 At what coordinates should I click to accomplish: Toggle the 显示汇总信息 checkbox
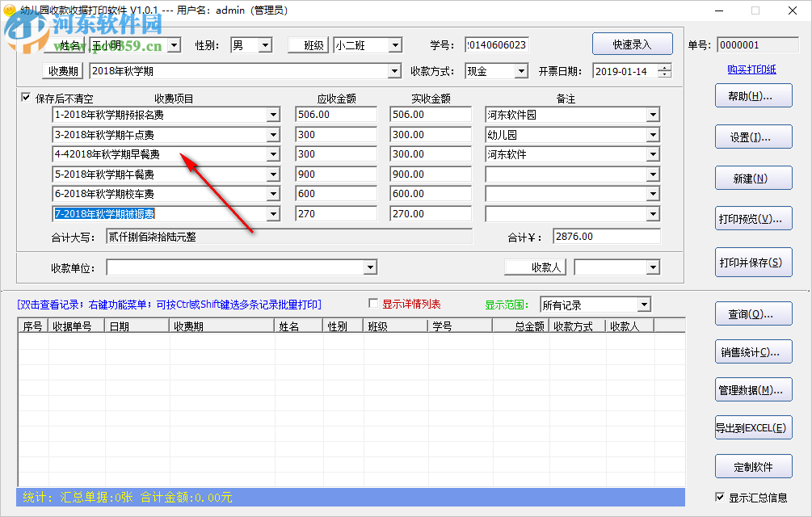[720, 497]
